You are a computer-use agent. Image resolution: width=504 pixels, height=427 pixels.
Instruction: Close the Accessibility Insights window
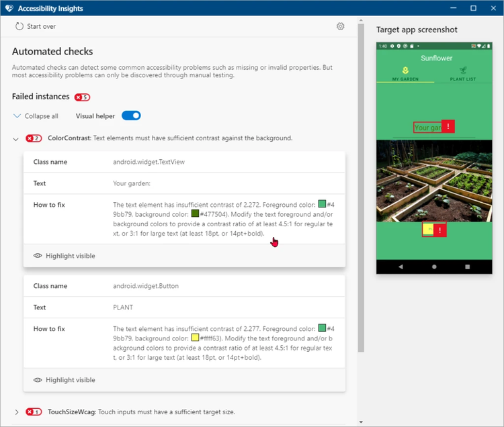pos(493,8)
